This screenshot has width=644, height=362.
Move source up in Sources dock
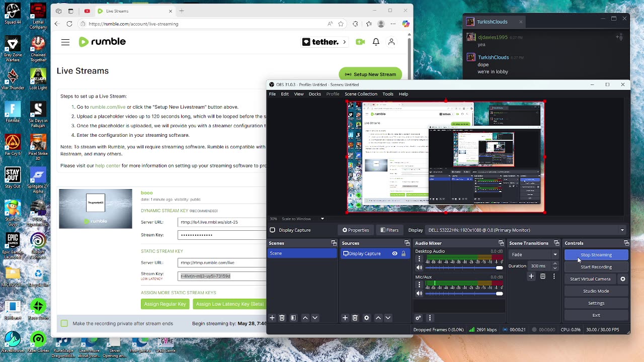coord(378,318)
